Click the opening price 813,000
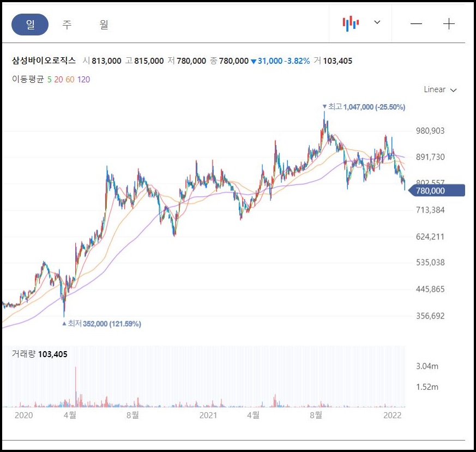476x452 pixels. click(106, 61)
